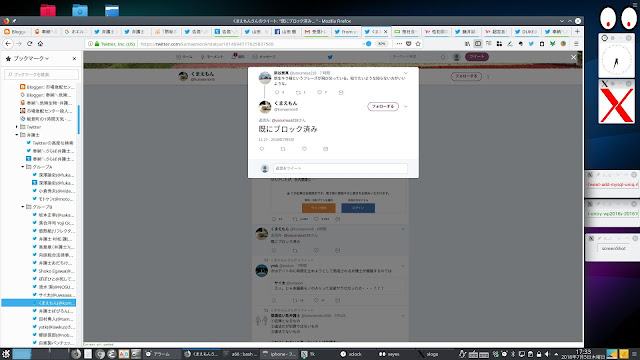Open the first Blogger bookmark in sidebar
This screenshot has width=640, height=360.
[x=47, y=87]
